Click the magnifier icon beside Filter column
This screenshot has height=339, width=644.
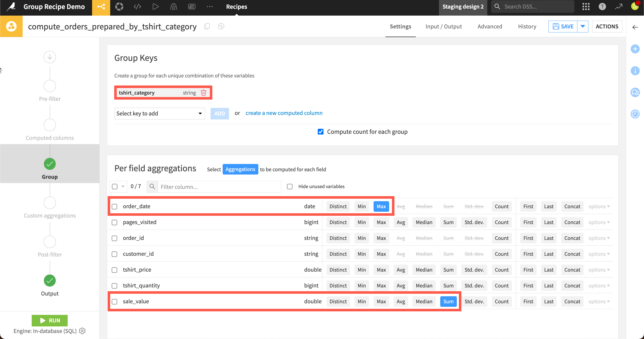152,187
